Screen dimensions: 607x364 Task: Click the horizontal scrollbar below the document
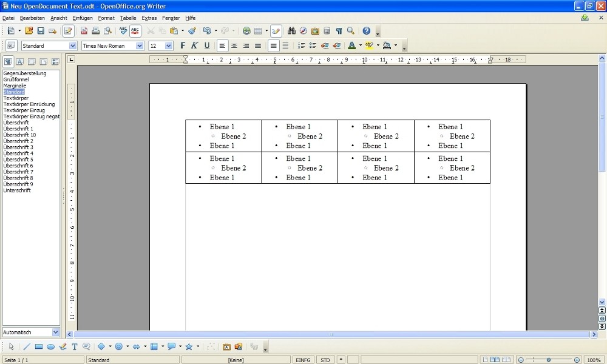click(331, 334)
